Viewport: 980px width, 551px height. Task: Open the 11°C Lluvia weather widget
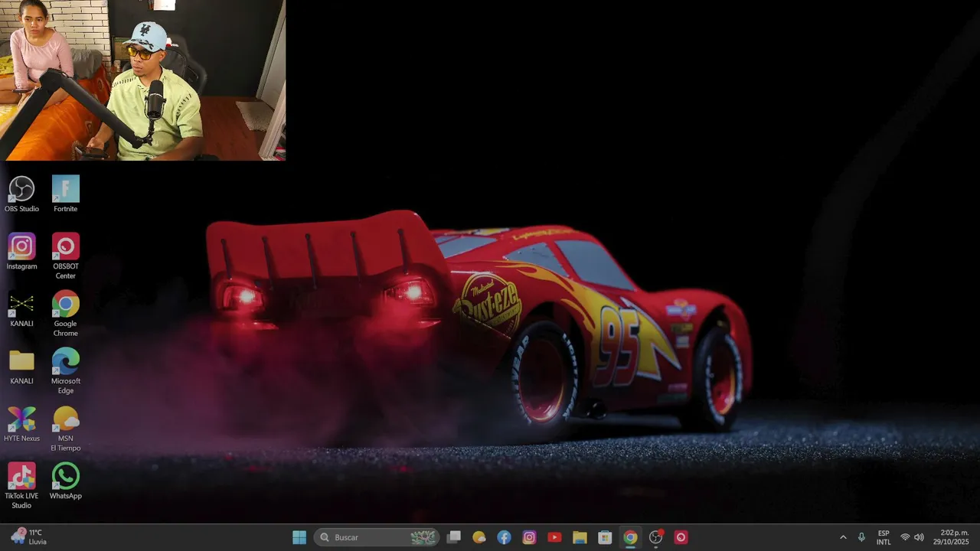pyautogui.click(x=29, y=537)
